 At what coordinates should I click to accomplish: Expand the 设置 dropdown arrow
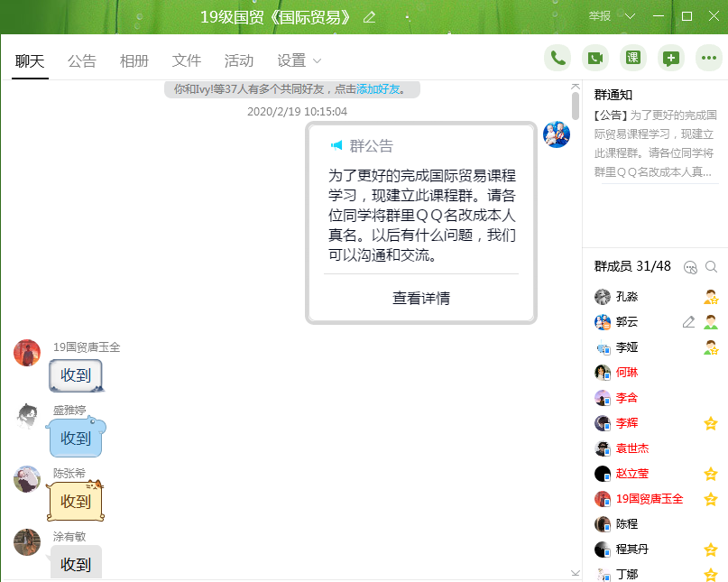pos(317,61)
